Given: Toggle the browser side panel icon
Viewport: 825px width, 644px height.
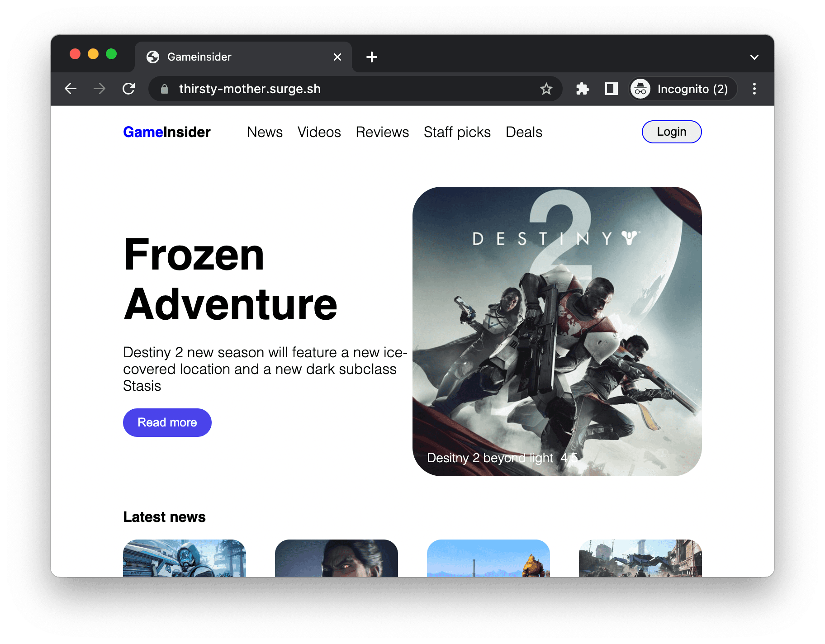Looking at the screenshot, I should point(612,89).
